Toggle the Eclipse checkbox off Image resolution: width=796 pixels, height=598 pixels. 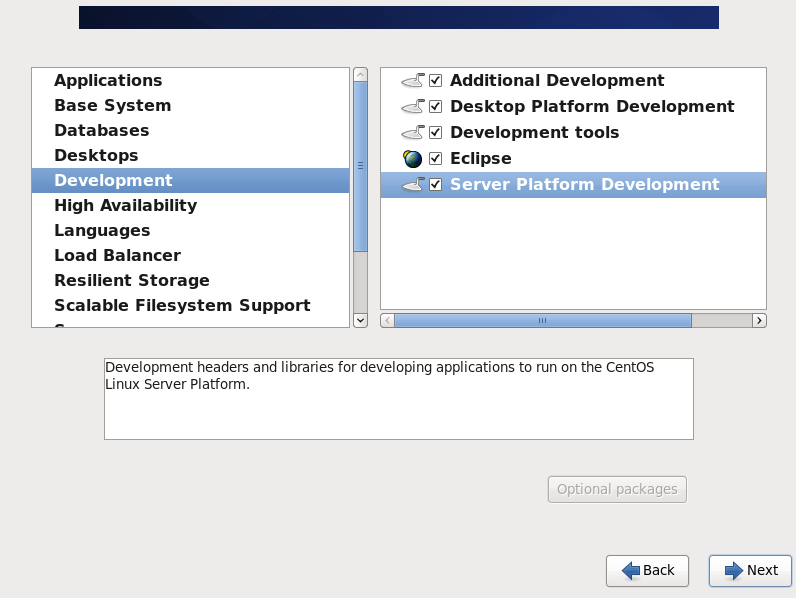(436, 159)
